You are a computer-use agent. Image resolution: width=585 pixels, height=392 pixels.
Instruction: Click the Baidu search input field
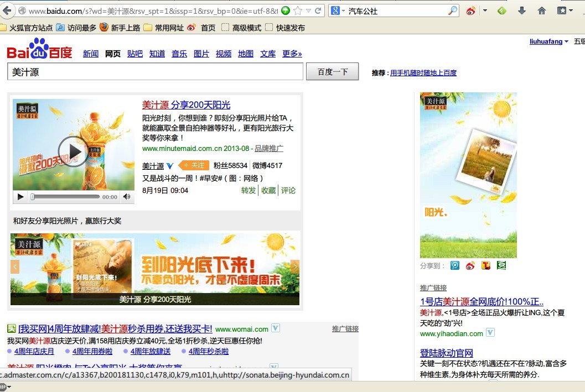(x=155, y=71)
